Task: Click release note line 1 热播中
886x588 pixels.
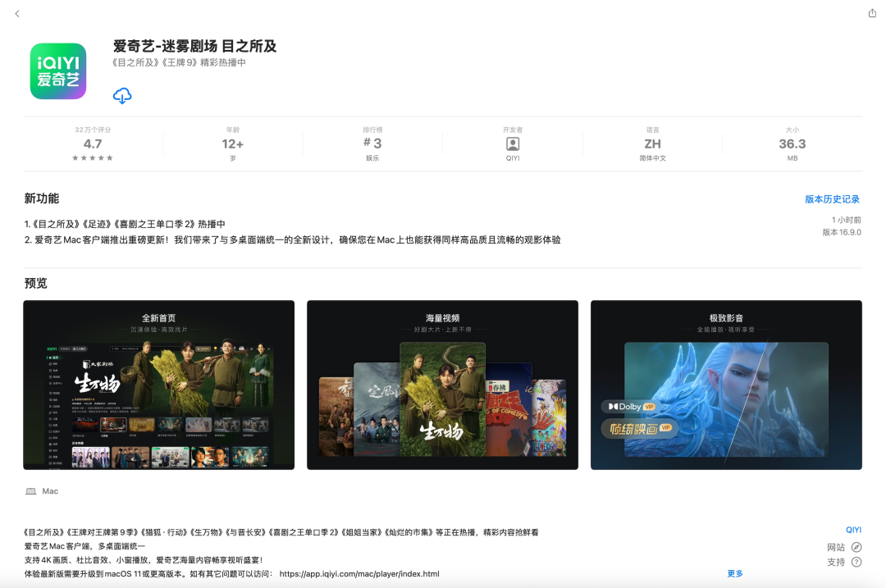Action: [x=125, y=224]
